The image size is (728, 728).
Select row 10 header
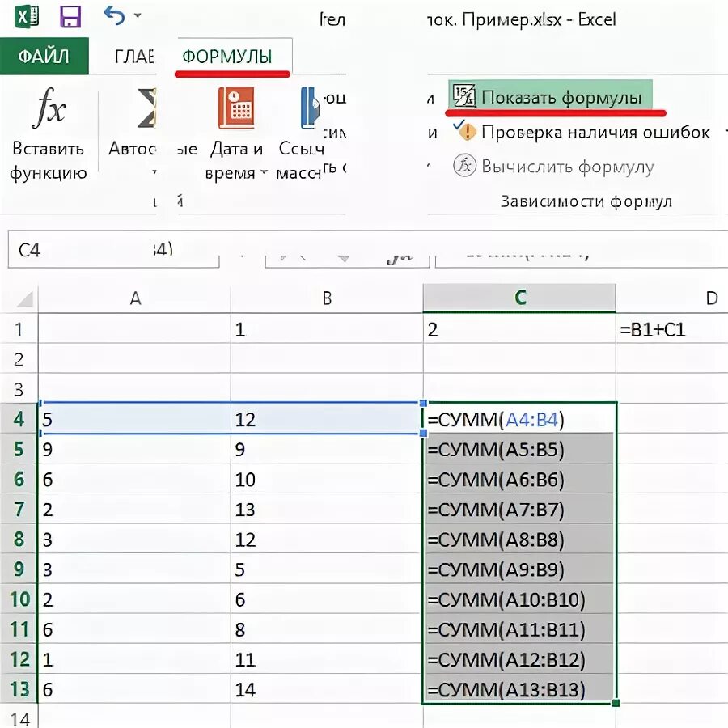(x=19, y=599)
